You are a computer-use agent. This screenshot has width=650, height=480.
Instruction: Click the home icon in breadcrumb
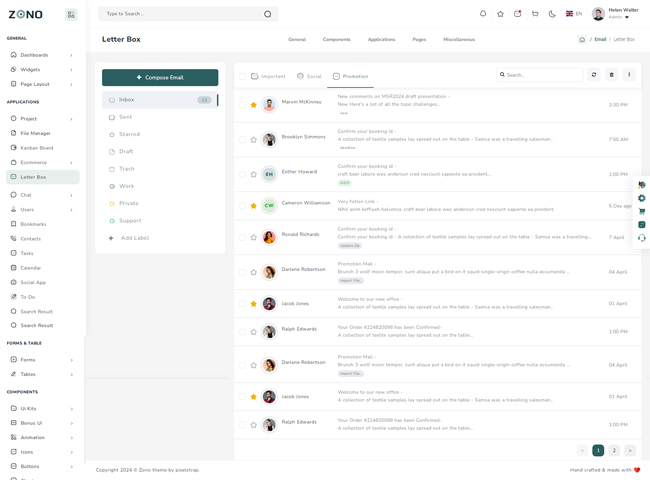[582, 39]
